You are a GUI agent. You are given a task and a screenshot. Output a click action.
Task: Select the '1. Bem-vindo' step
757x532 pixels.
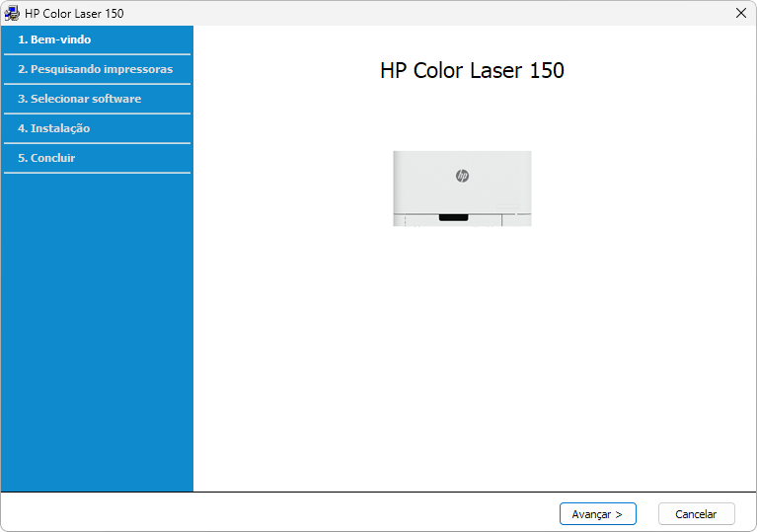pyautogui.click(x=54, y=39)
